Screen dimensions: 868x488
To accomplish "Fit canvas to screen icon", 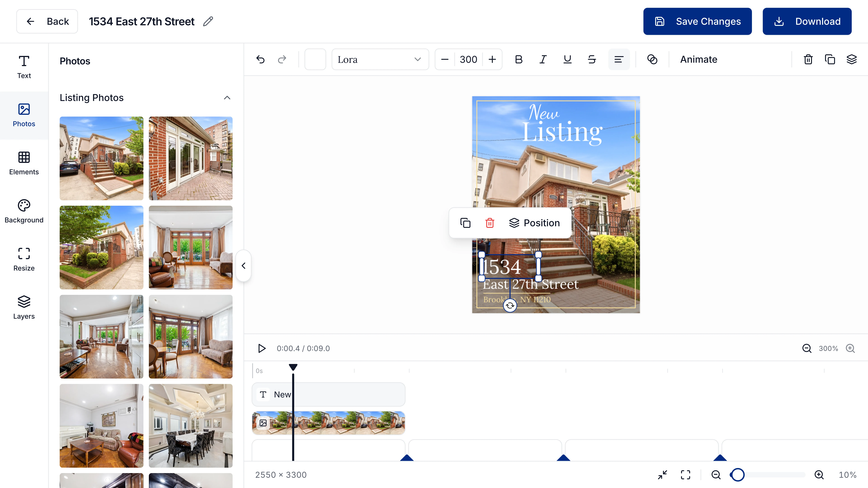I will point(685,475).
